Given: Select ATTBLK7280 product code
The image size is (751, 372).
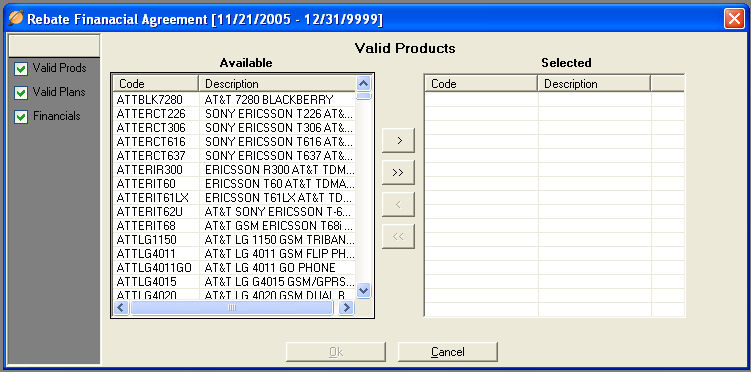Looking at the screenshot, I should point(149,100).
